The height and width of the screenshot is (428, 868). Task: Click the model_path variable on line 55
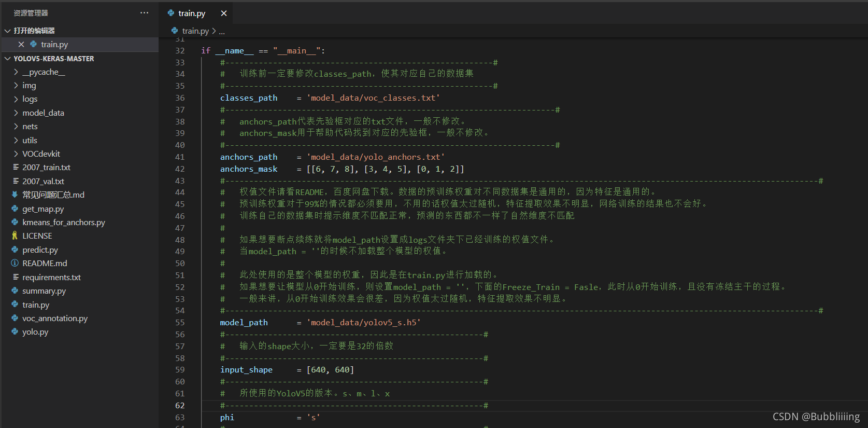pyautogui.click(x=244, y=323)
